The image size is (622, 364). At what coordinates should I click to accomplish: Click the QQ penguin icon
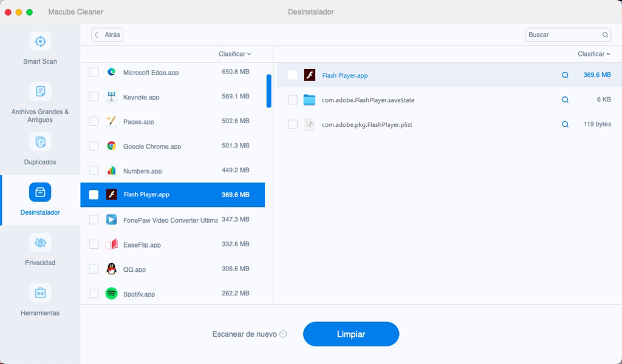point(112,269)
